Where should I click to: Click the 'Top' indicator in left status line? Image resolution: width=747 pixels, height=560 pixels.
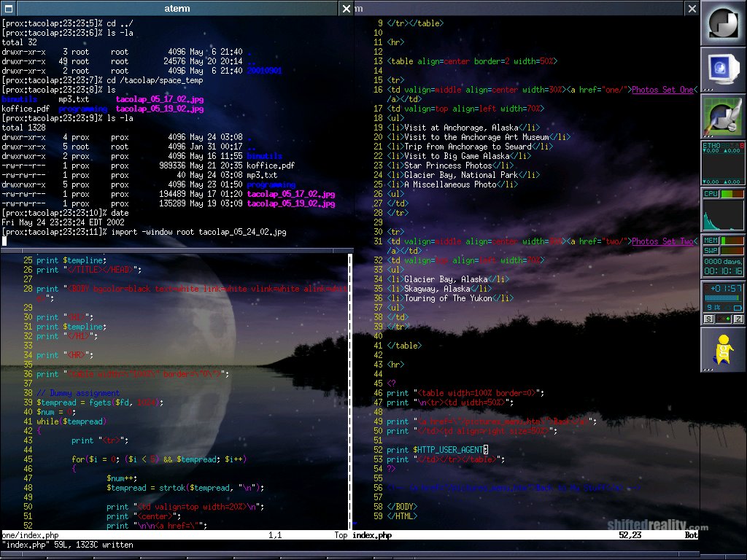(x=341, y=535)
